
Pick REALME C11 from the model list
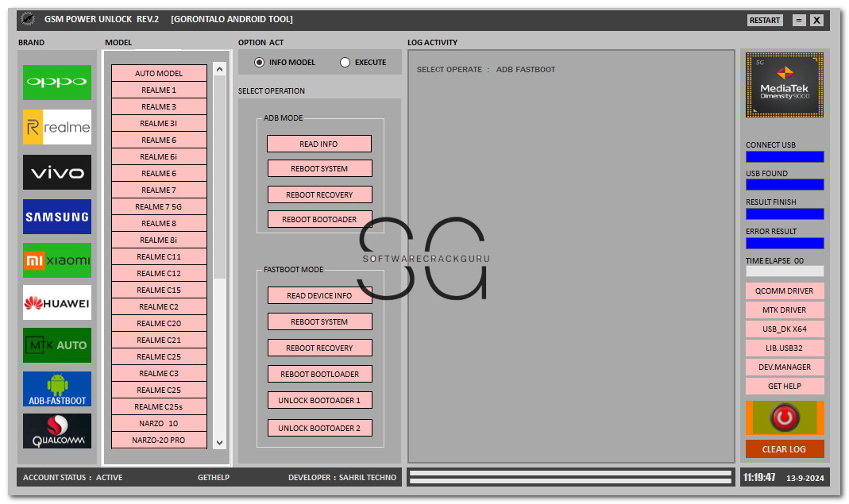[x=159, y=256]
